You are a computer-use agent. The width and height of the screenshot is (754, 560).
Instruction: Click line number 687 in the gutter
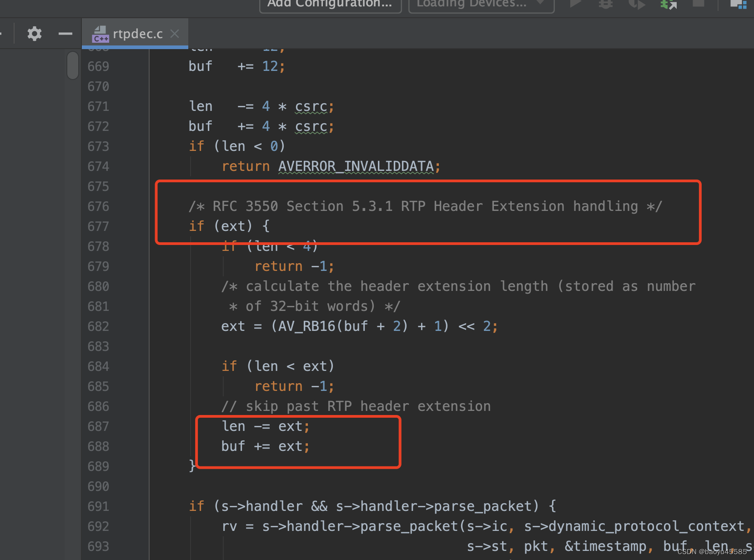point(98,426)
